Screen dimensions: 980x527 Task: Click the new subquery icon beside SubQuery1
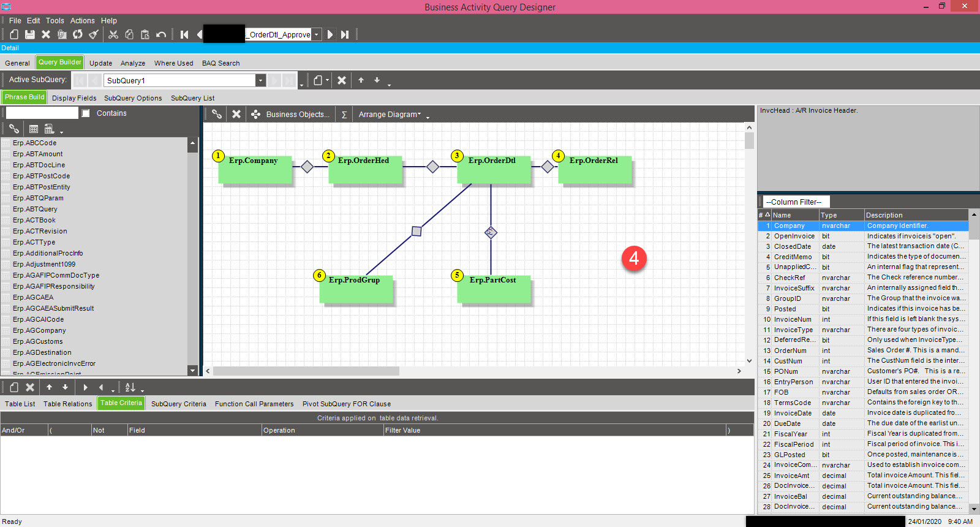(318, 80)
